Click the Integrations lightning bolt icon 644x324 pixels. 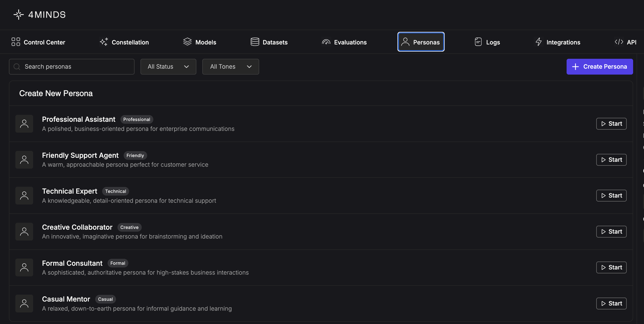tap(538, 42)
